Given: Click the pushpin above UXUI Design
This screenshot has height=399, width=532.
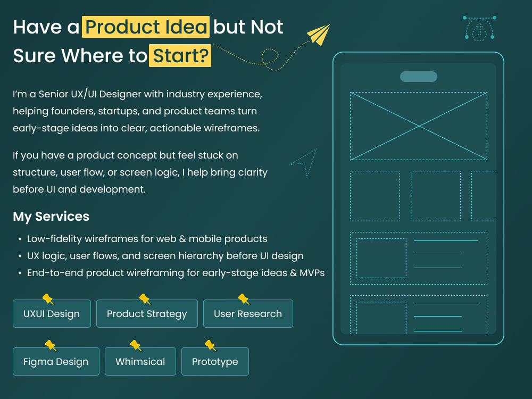Looking at the screenshot, I should point(48,299).
